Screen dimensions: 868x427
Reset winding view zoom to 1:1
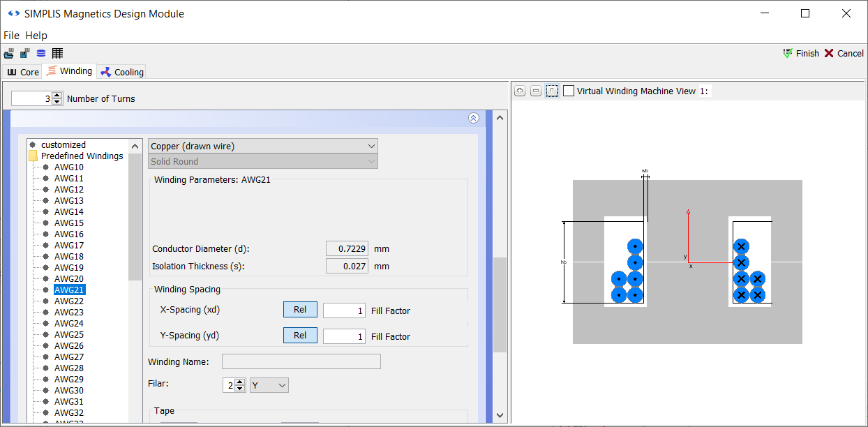(552, 91)
